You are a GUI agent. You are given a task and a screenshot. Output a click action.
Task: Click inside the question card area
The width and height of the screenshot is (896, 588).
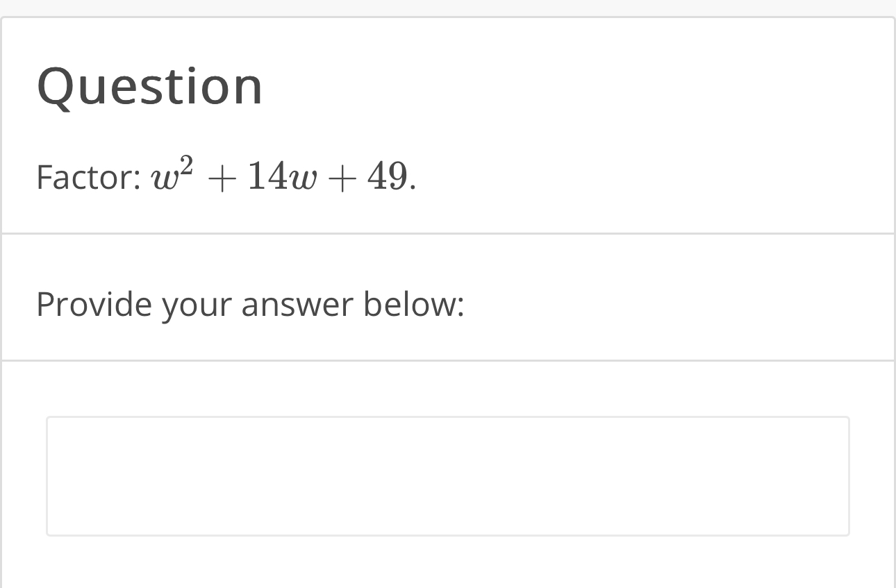click(448, 125)
